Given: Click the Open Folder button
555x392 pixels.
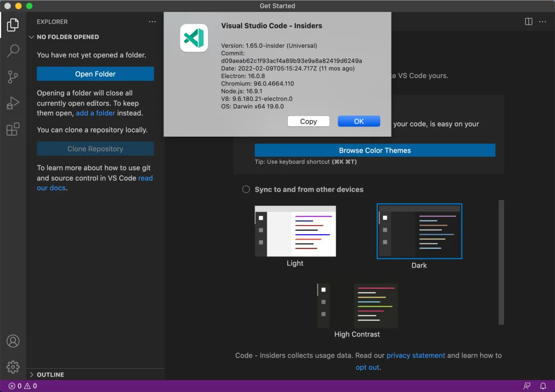Looking at the screenshot, I should click(x=95, y=74).
